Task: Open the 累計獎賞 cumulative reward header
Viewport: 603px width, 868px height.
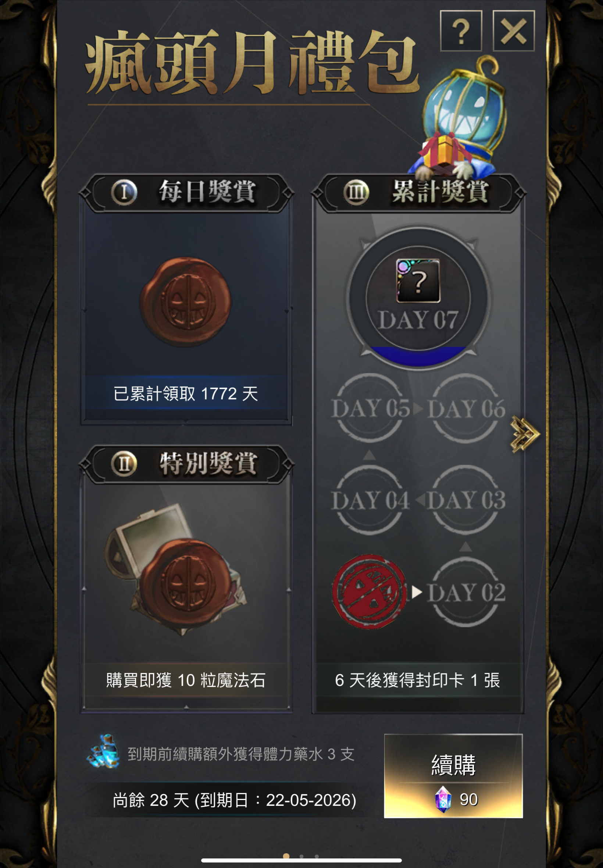Action: tap(419, 193)
